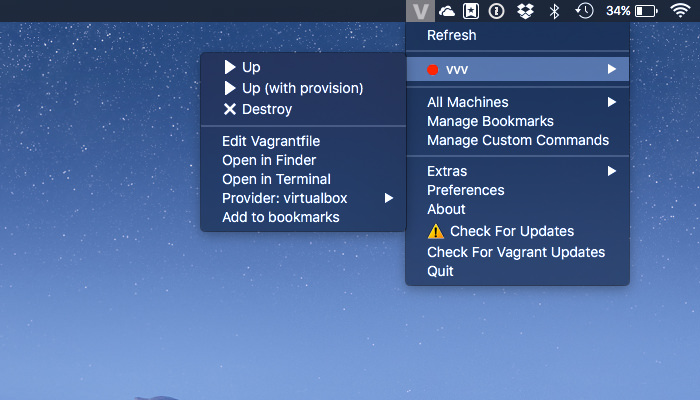Click play icon beside Up (with provision)
Viewport: 700px width, 400px height.
pyautogui.click(x=229, y=88)
